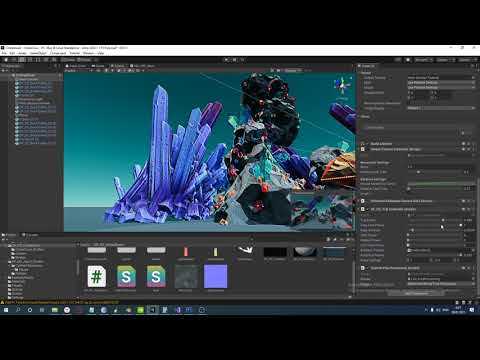This screenshot has height=360, width=480.
Task: Open the cloud services icon
Action: (x=408, y=60)
